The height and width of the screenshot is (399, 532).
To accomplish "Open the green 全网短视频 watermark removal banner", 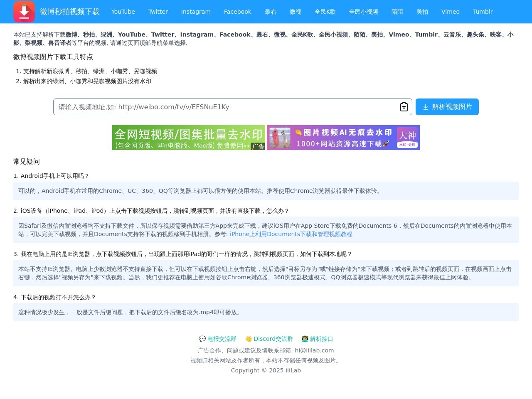I will [188, 138].
